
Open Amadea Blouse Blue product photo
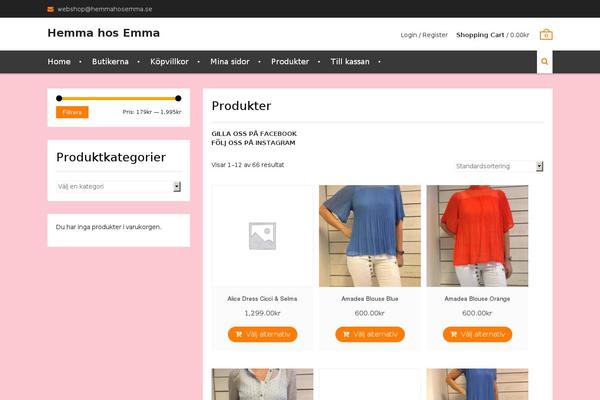pyautogui.click(x=370, y=236)
